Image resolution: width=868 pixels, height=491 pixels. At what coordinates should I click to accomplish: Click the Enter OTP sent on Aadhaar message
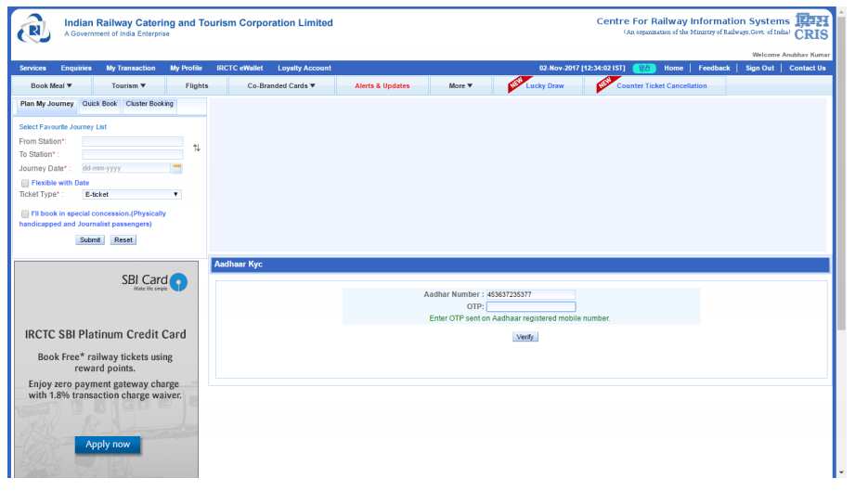(x=519, y=319)
